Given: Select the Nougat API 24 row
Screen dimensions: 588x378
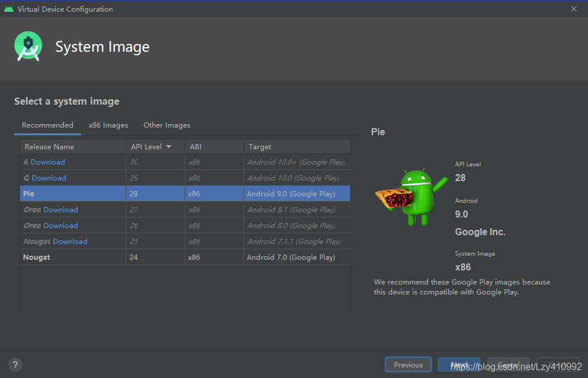Looking at the screenshot, I should point(185,257).
